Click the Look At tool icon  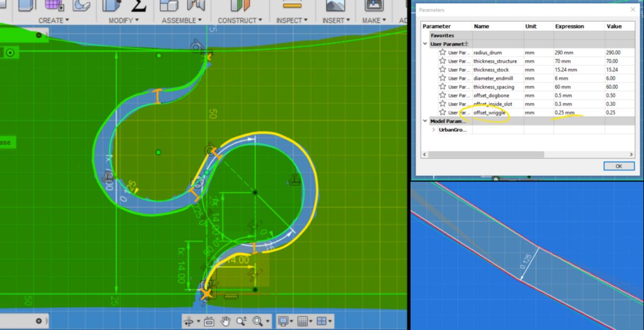click(x=209, y=321)
